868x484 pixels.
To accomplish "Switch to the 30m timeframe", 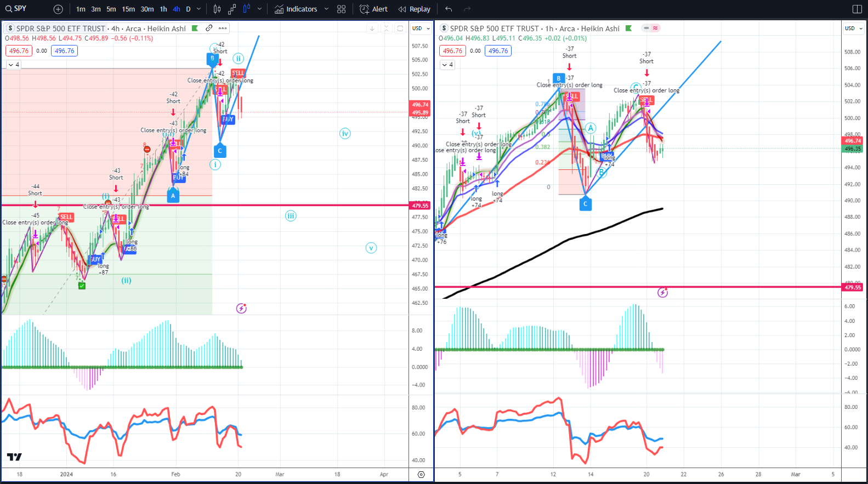I will coord(147,9).
